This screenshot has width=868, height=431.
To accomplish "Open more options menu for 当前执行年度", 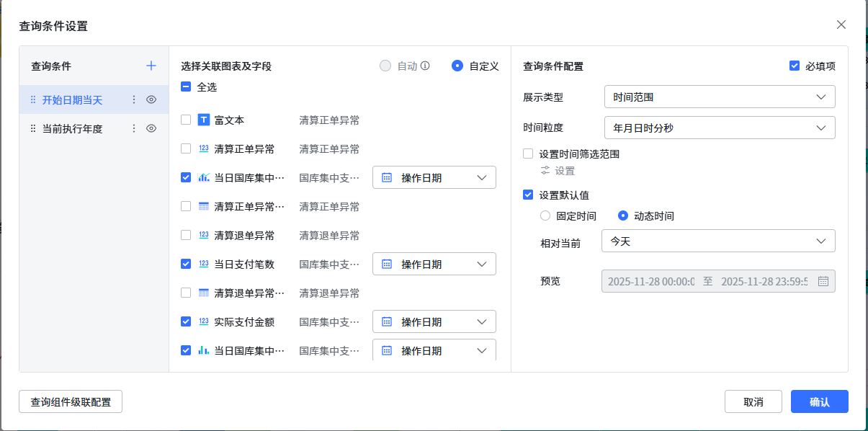I will 133,129.
